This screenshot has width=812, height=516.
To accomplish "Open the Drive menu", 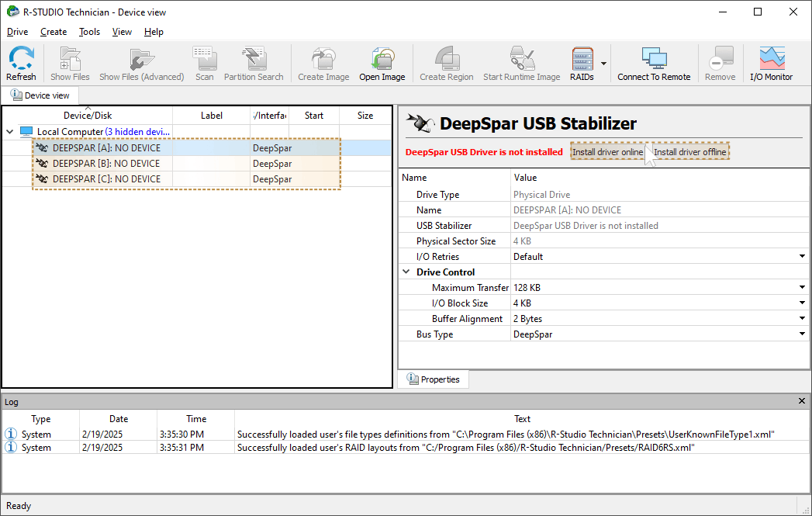I will 18,32.
